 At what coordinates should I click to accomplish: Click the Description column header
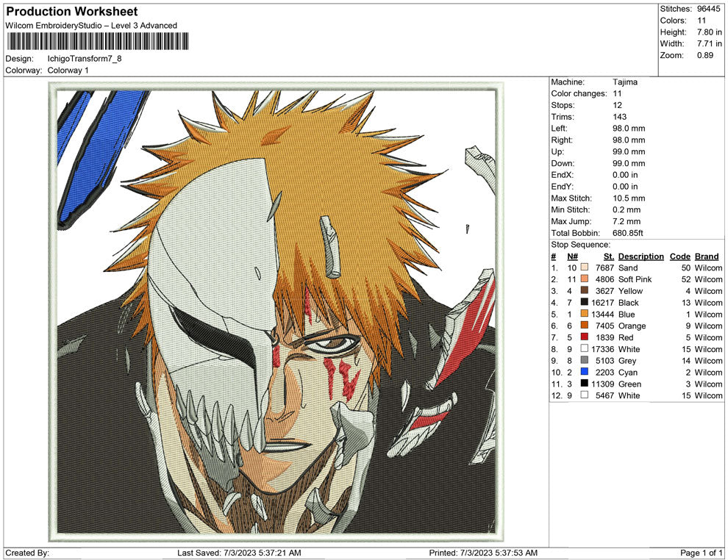pos(640,256)
